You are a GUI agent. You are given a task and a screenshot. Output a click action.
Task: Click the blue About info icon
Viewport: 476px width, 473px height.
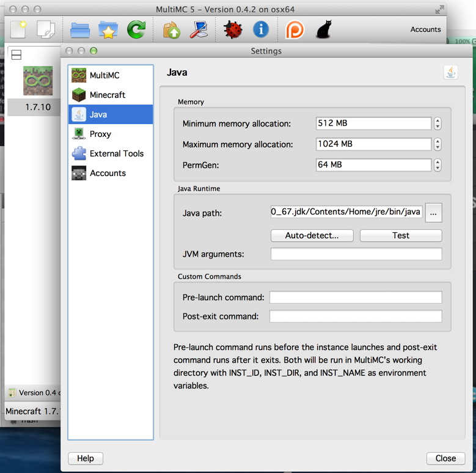pos(261,29)
